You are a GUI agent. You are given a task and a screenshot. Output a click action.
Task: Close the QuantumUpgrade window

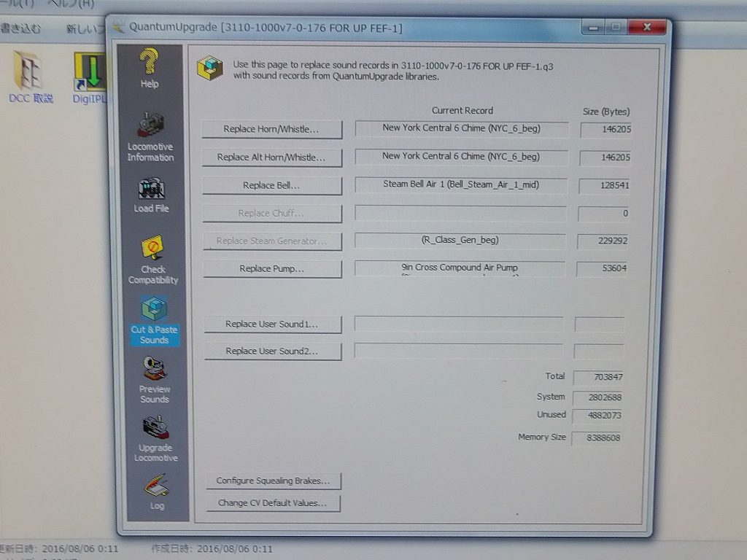[x=646, y=27]
